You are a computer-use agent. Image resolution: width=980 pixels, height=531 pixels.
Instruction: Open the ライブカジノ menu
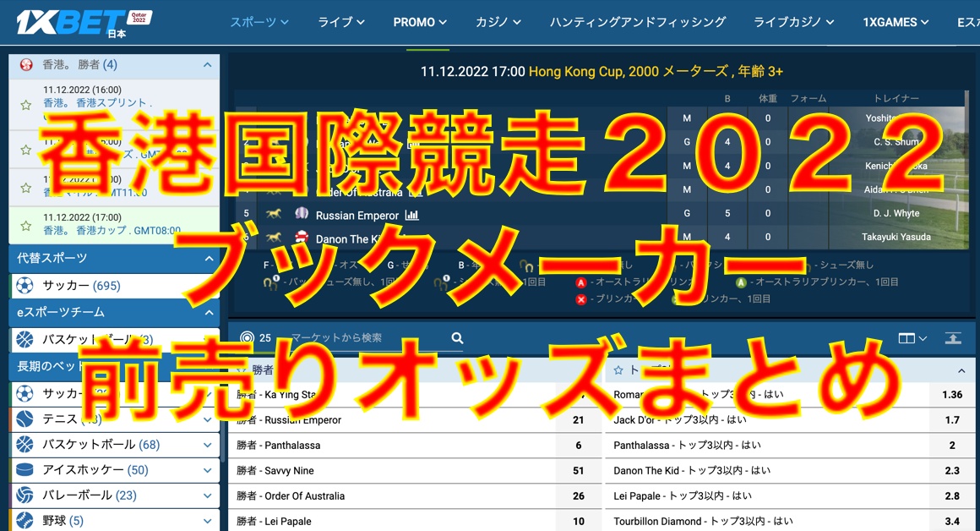[x=793, y=23]
